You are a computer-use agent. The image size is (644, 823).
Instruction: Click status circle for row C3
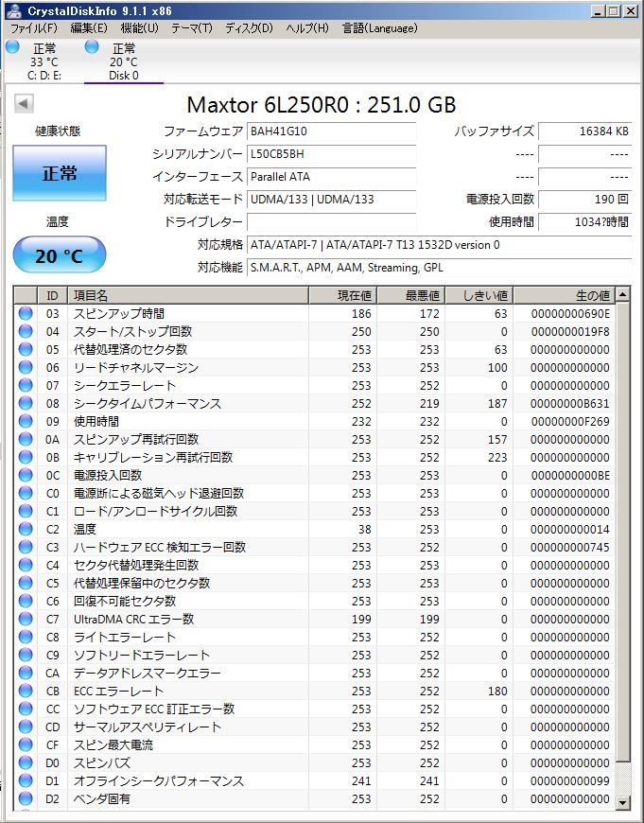pos(26,547)
